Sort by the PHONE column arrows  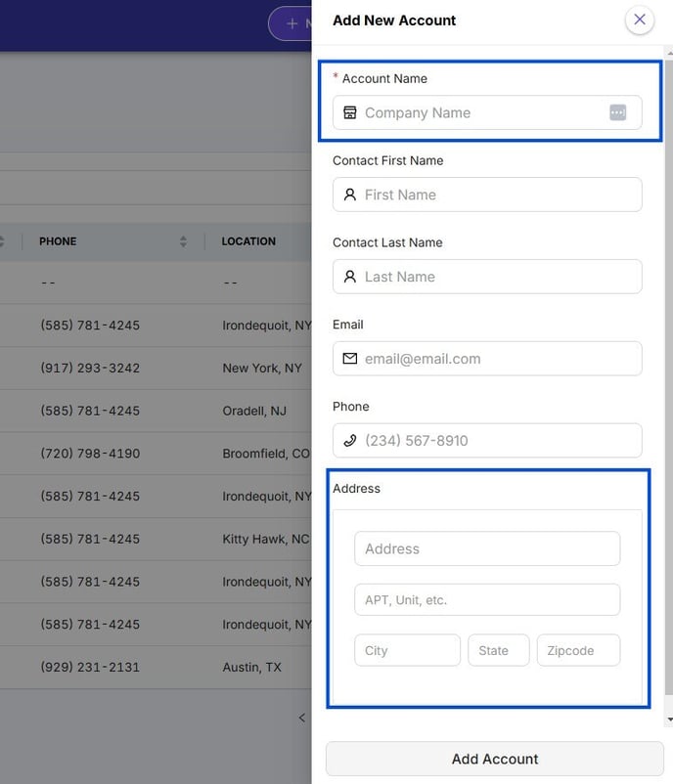(183, 241)
